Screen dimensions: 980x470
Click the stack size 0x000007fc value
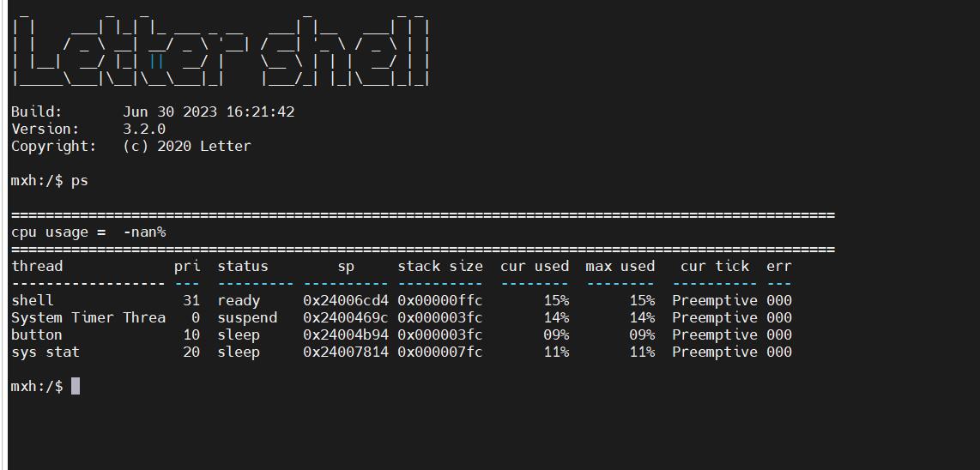point(440,352)
